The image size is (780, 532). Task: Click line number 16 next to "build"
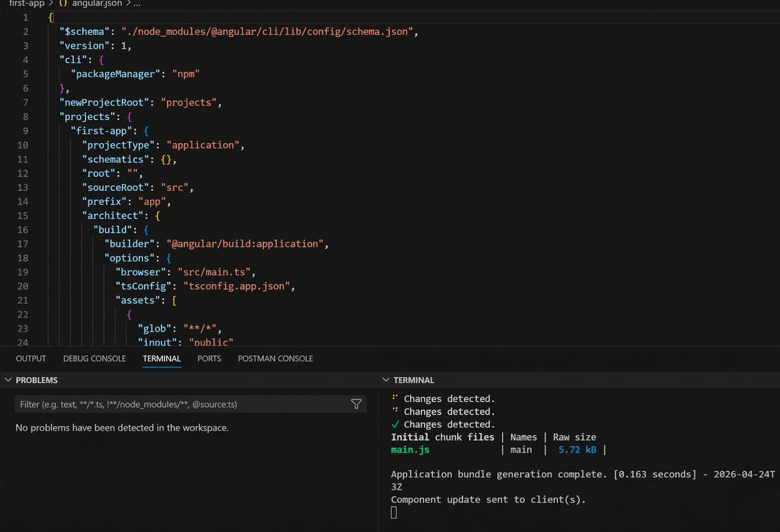click(23, 230)
